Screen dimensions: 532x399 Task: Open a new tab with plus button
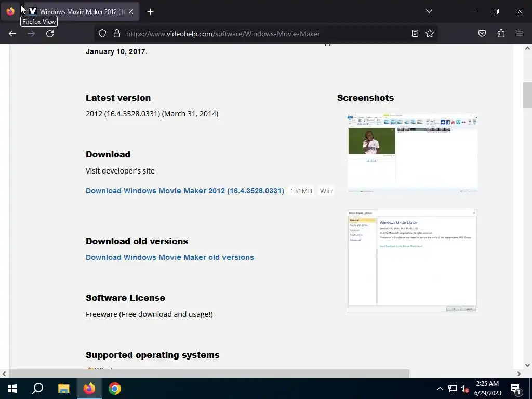click(x=150, y=12)
